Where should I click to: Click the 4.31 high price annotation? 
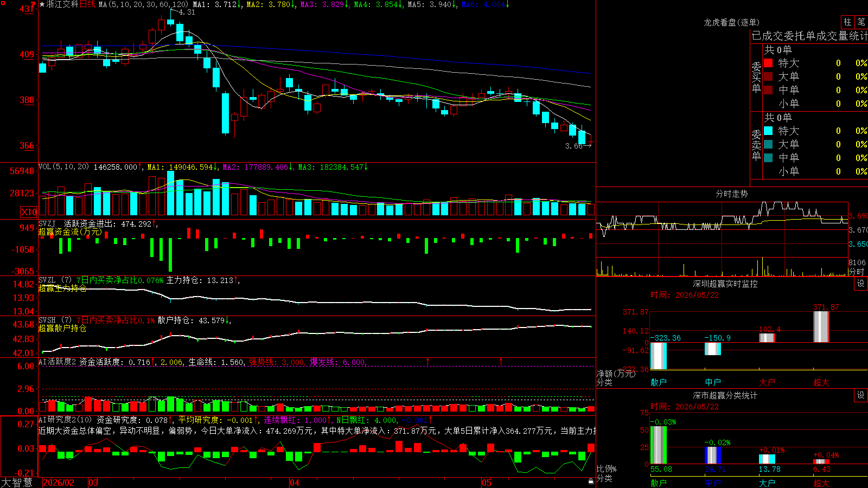pyautogui.click(x=187, y=12)
